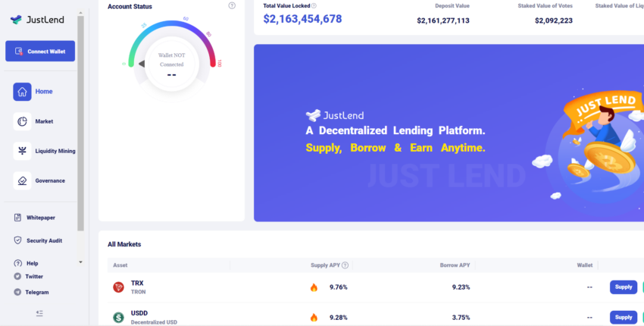Collapse the sidebar with bottom toggle icon
Image resolution: width=644 pixels, height=326 pixels.
coord(39,313)
